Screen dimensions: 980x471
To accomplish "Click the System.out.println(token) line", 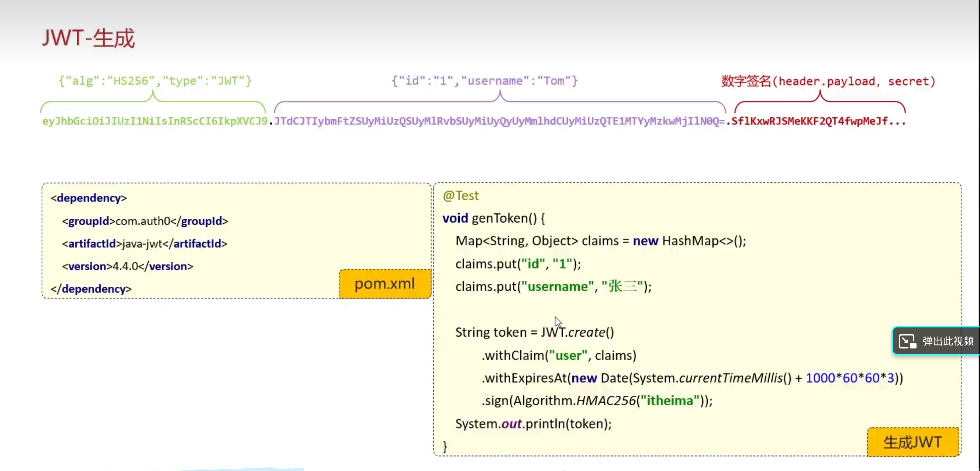I will (534, 424).
